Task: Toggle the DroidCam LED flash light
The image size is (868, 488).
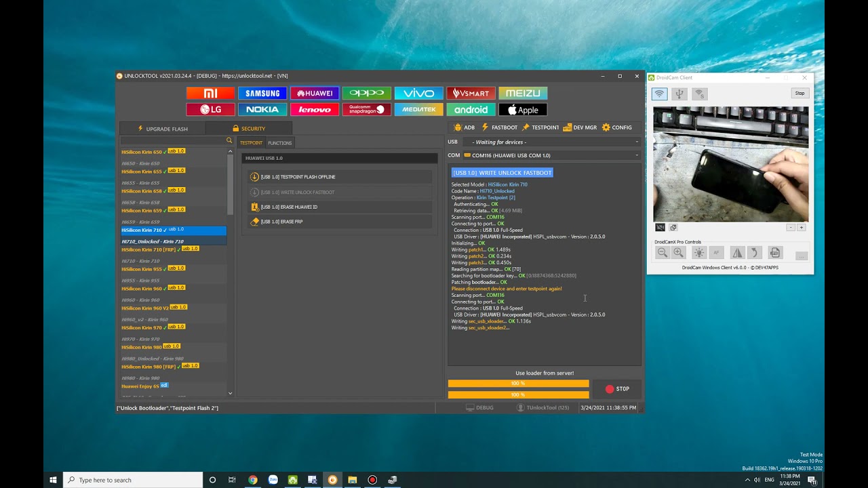Action: click(x=699, y=253)
